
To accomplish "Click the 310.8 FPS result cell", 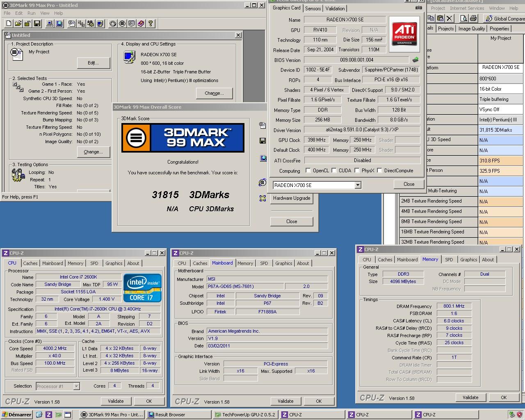I will [x=501, y=161].
